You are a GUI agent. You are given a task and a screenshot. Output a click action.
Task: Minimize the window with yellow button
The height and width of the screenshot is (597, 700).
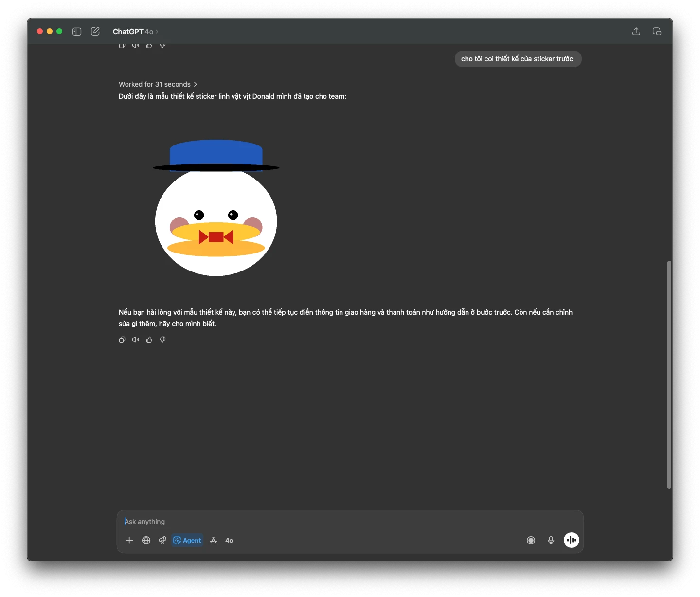coord(50,31)
